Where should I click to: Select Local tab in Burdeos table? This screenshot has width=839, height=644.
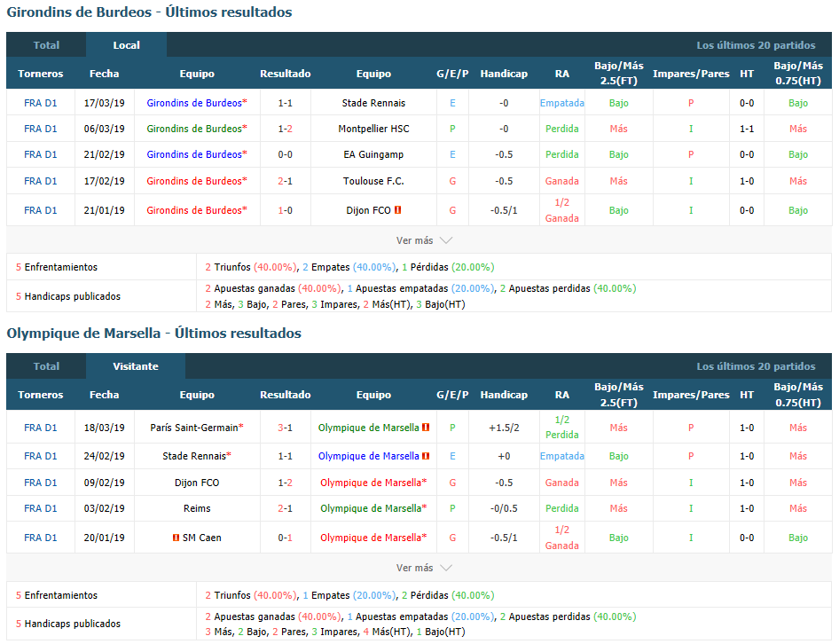[126, 45]
